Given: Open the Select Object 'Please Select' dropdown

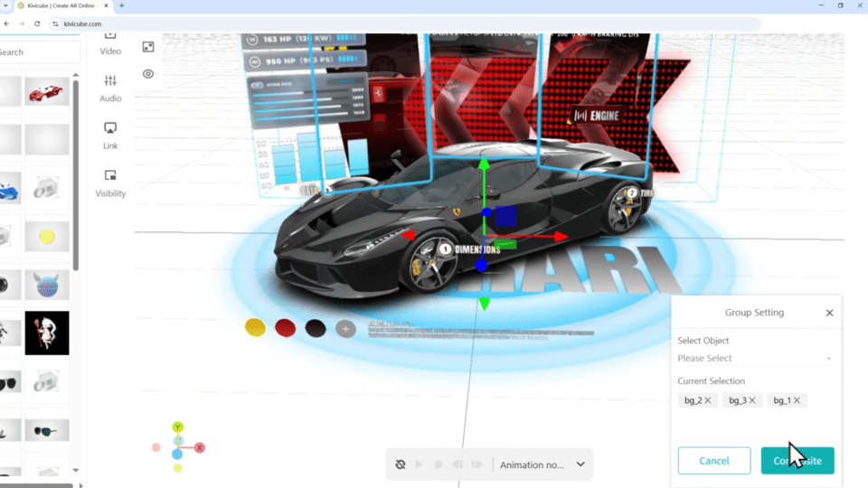Looking at the screenshot, I should point(754,358).
